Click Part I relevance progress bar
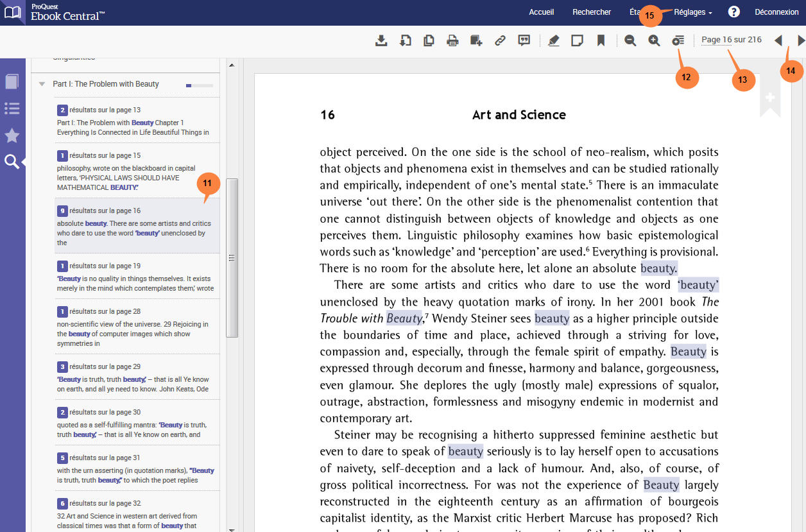The width and height of the screenshot is (806, 532). (200, 85)
